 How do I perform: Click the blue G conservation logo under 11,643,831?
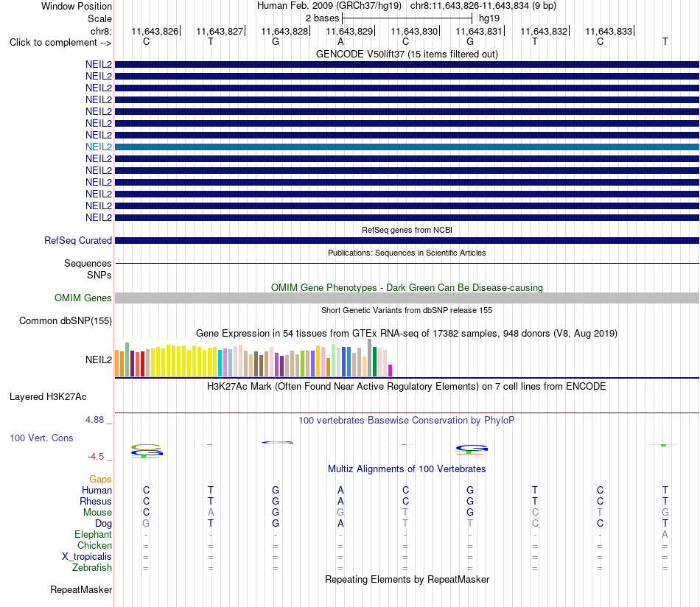472,448
